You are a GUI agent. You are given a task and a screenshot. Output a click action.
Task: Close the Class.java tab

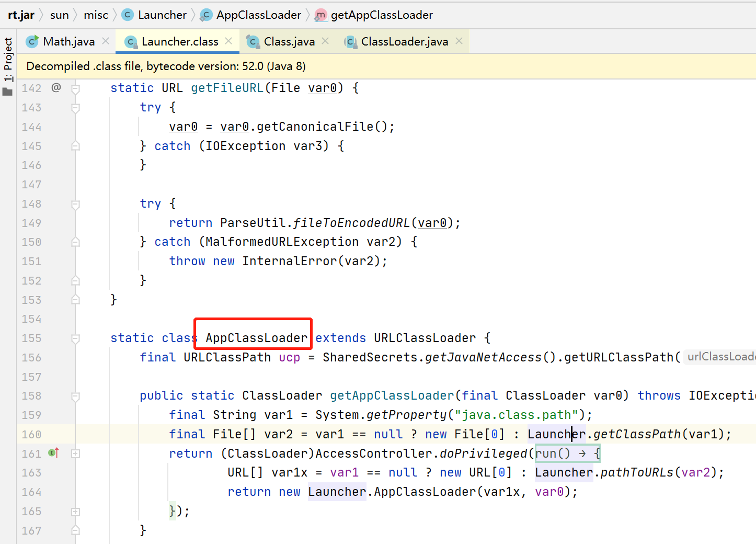point(325,41)
